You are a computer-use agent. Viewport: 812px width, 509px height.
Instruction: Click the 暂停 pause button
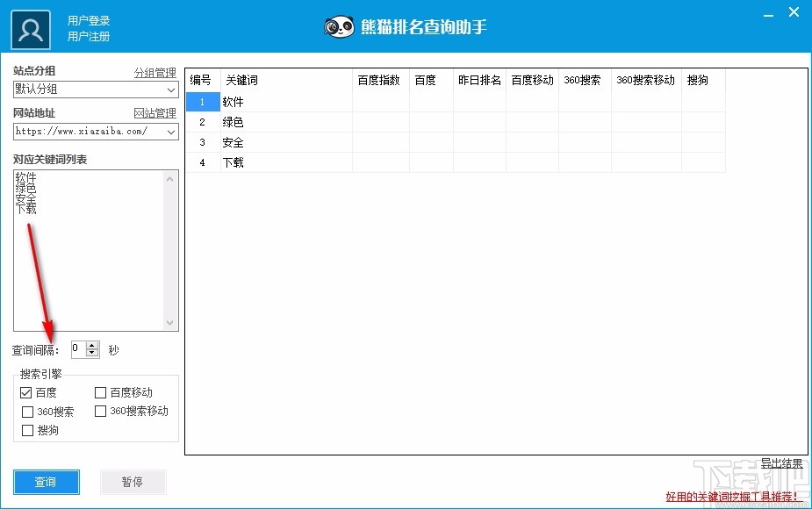[x=133, y=482]
